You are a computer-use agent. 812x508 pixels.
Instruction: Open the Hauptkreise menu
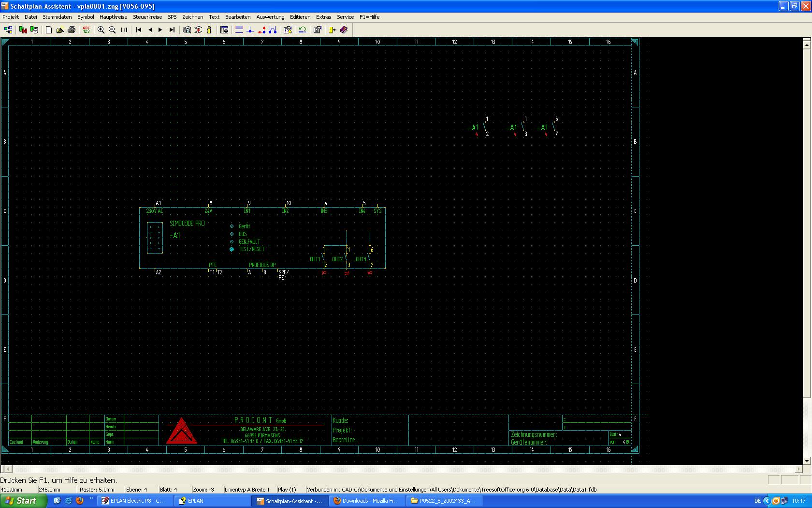114,17
